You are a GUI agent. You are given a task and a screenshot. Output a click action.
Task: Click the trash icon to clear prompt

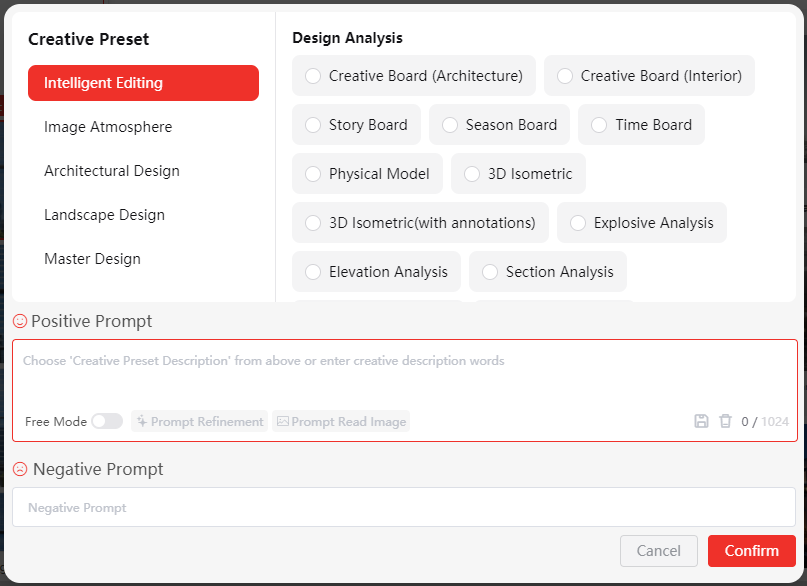726,422
